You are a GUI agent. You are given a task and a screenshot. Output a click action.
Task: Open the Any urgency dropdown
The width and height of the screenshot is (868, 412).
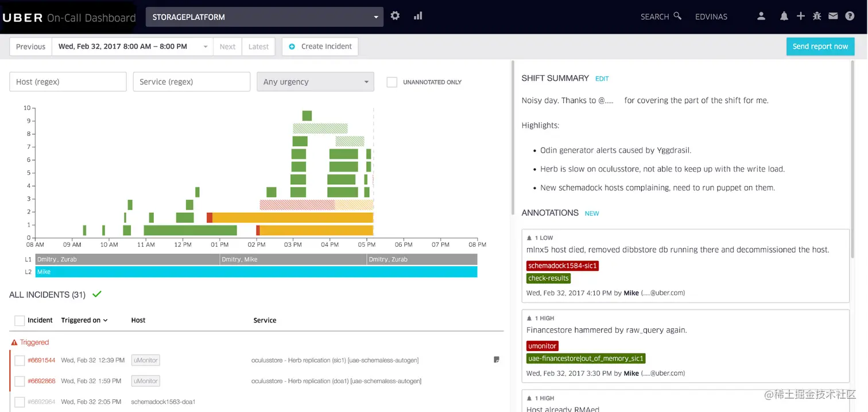[x=315, y=82]
